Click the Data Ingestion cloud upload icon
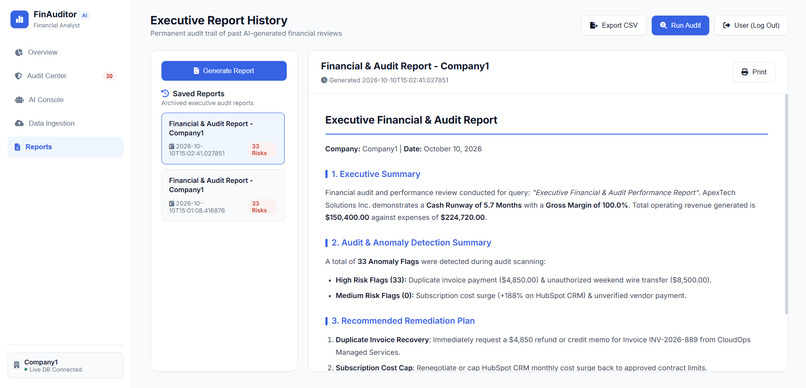Image resolution: width=806 pixels, height=388 pixels. point(19,123)
